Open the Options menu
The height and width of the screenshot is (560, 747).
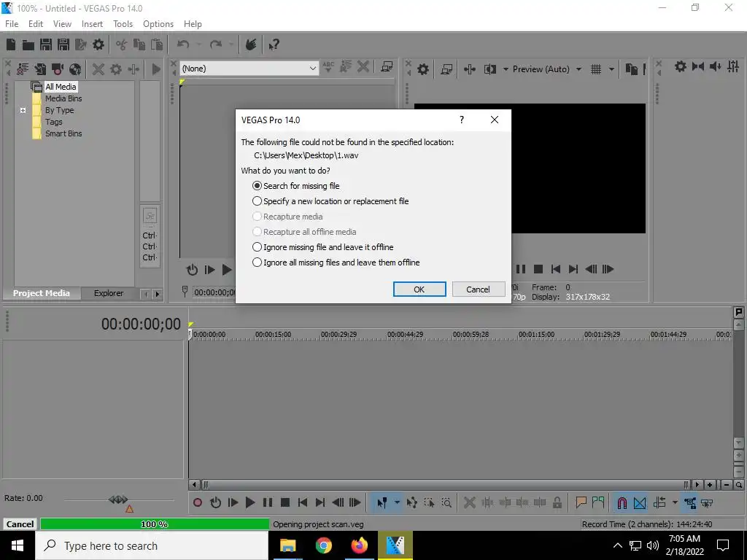click(x=158, y=24)
